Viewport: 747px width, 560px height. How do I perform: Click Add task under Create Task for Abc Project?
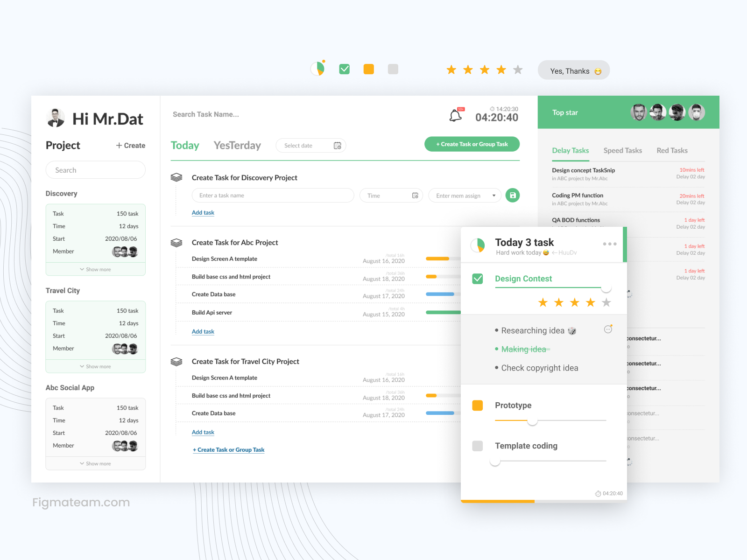point(203,331)
